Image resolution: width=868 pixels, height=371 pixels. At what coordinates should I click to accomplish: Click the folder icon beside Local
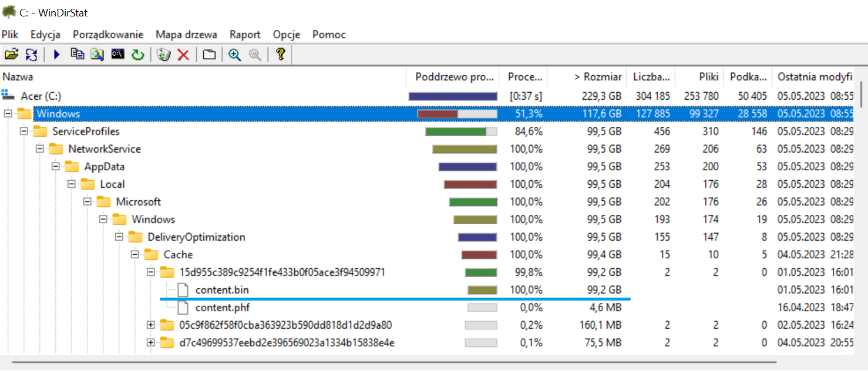(x=88, y=184)
